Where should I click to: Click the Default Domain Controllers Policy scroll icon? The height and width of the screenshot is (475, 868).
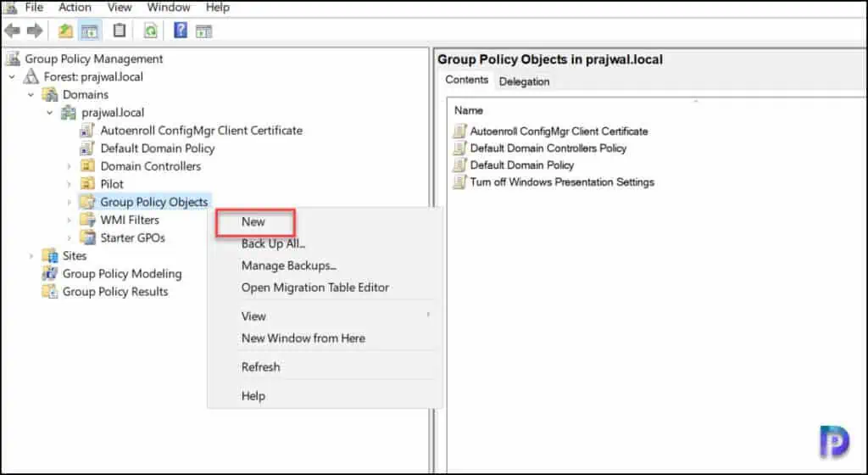click(x=459, y=148)
